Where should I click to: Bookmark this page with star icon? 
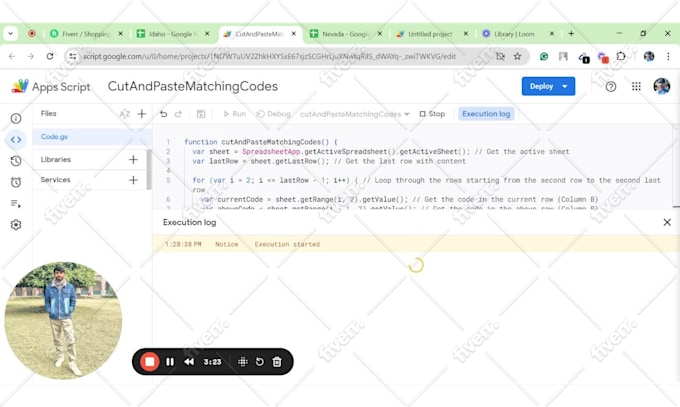click(x=517, y=56)
